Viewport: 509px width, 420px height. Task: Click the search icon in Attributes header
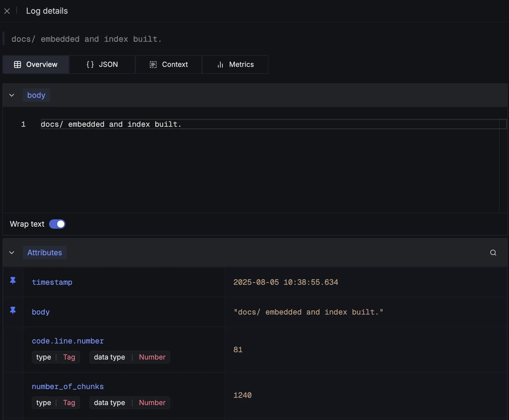pyautogui.click(x=493, y=253)
